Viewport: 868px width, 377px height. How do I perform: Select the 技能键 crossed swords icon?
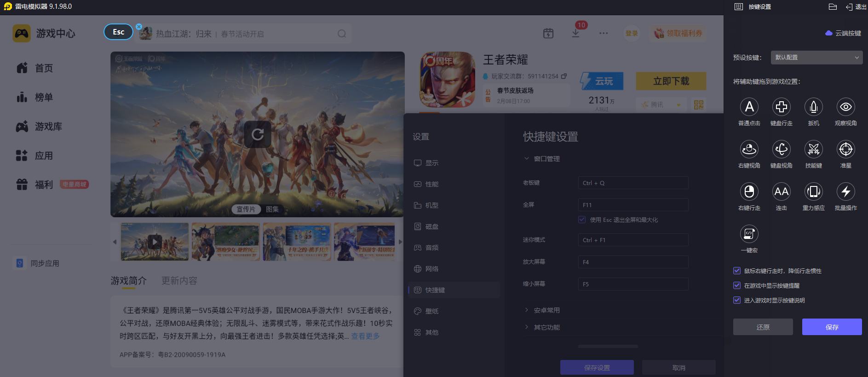tap(813, 149)
